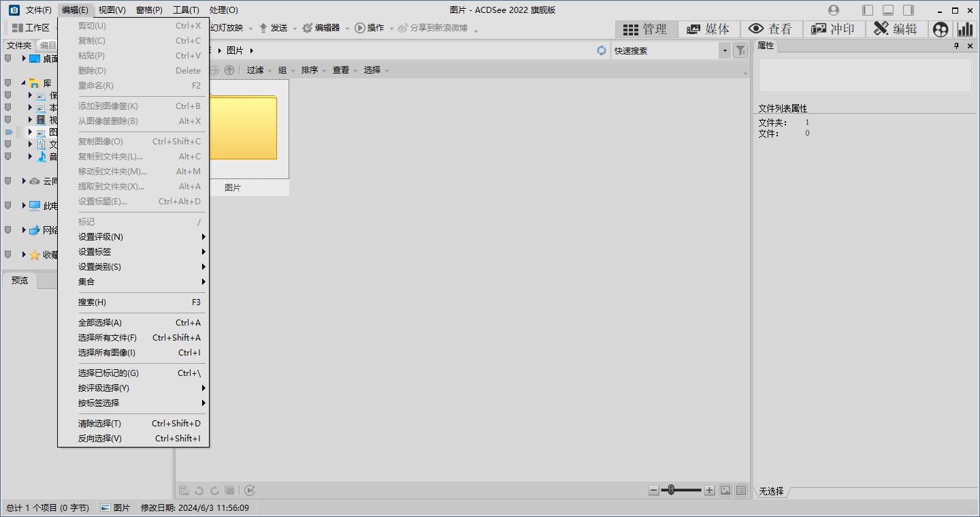This screenshot has width=980, height=517.
Task: Open 编辑 (Edit) mode with ruler icon
Action: pyautogui.click(x=896, y=29)
